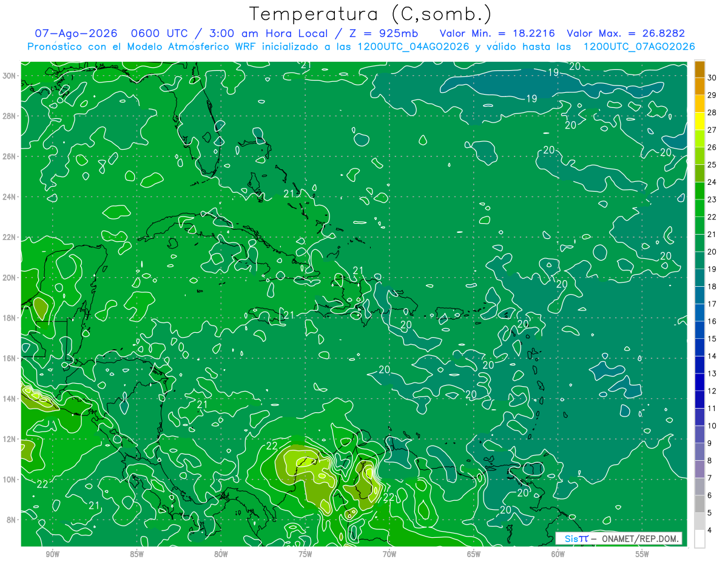Click the 20N latitude axis label
728x562 pixels.
click(x=10, y=277)
